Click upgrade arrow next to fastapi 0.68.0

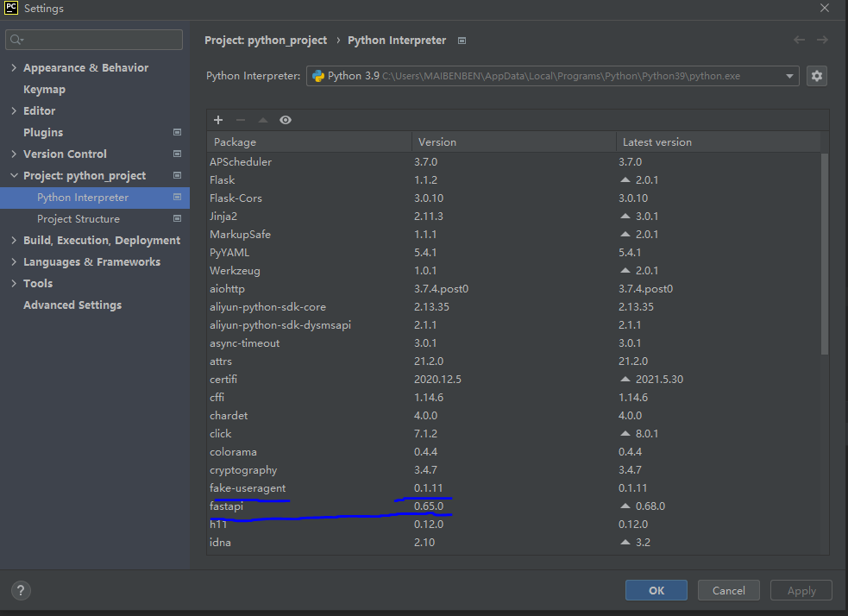[x=625, y=506]
